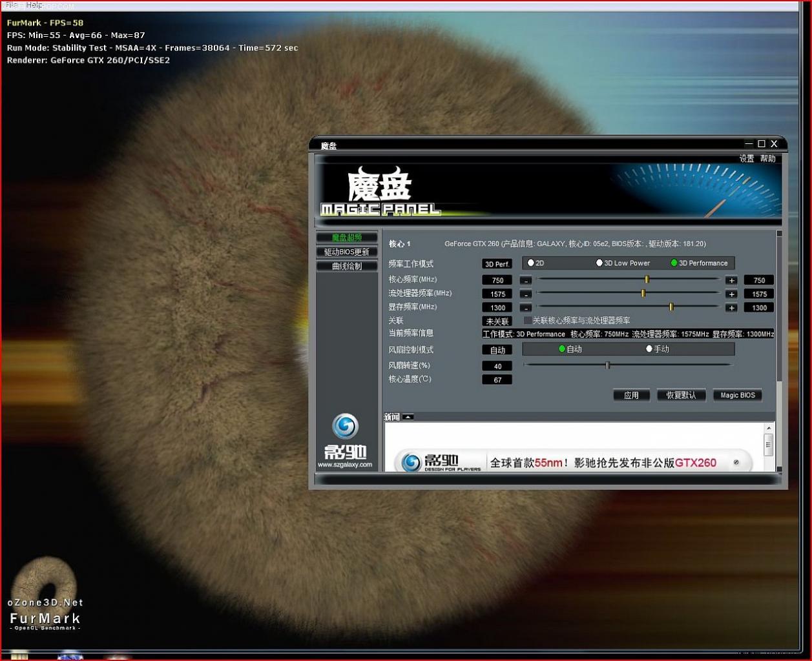Viewport: 812px width, 661px height.
Task: Click the news panel scrollbar thumb
Action: coord(769,444)
